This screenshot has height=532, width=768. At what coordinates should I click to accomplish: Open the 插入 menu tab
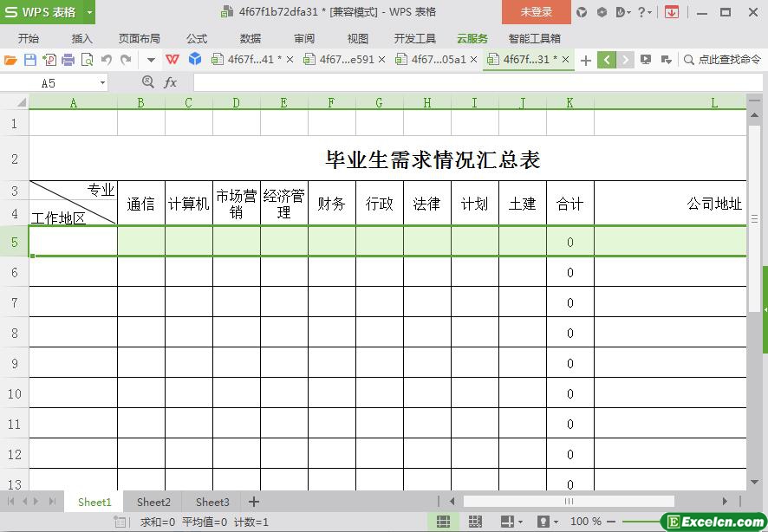[x=81, y=38]
